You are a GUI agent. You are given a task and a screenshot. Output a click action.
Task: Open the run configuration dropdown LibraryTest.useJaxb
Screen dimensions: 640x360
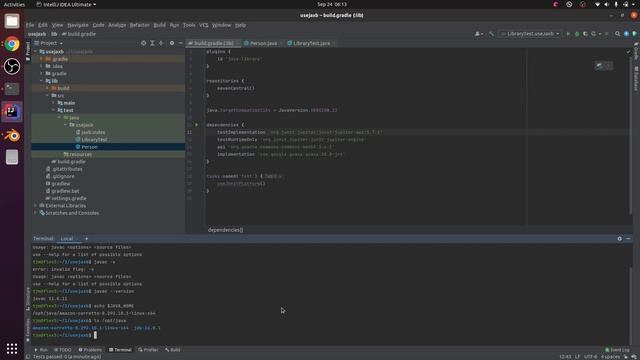coord(530,34)
